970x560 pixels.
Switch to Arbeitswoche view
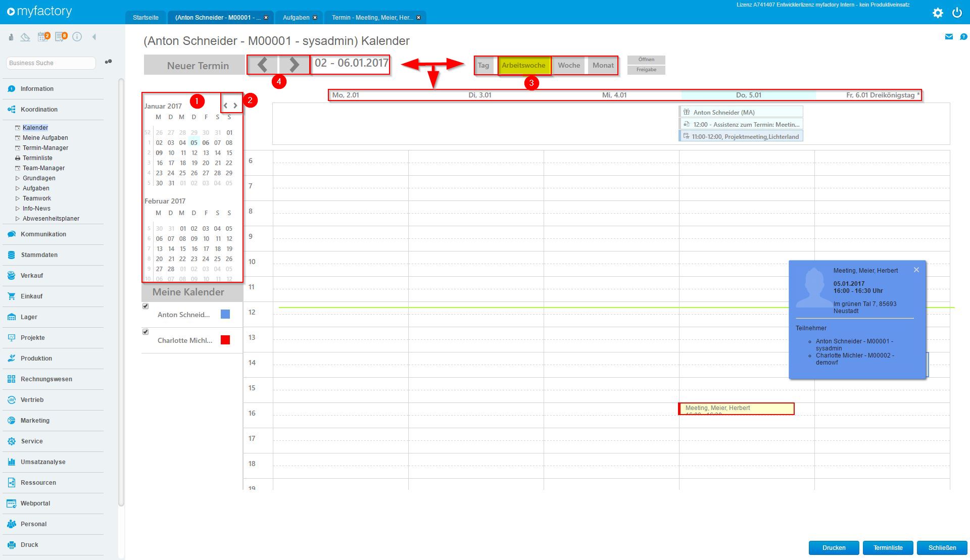523,66
